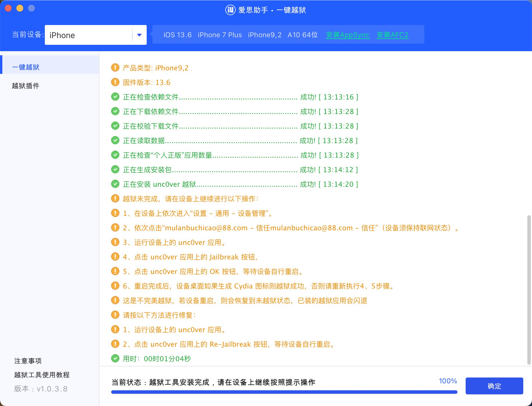Click the 安装AFC2 link

click(x=392, y=35)
